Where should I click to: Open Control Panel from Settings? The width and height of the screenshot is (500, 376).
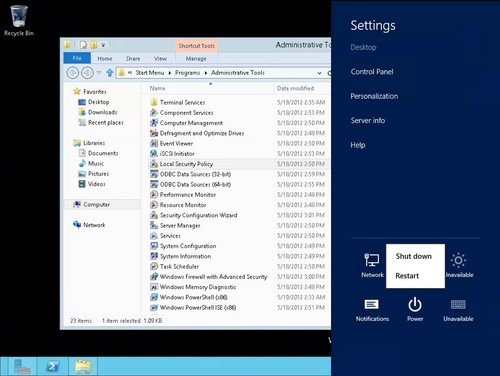(372, 72)
